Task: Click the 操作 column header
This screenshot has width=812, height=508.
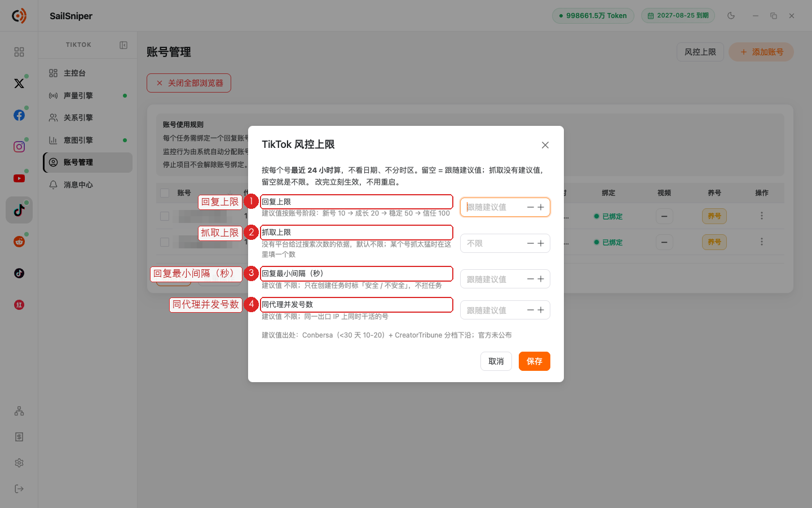Action: point(762,193)
